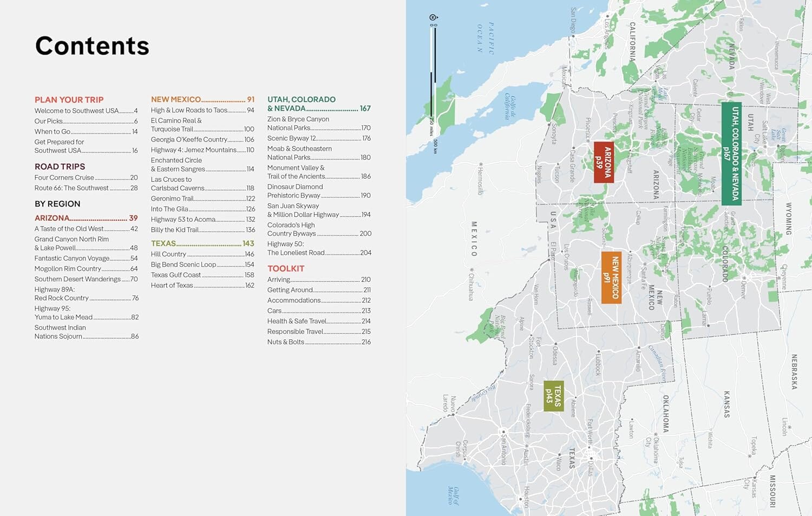Click the red ARIZONA p39 map label
This screenshot has width=812, height=516.
603,162
